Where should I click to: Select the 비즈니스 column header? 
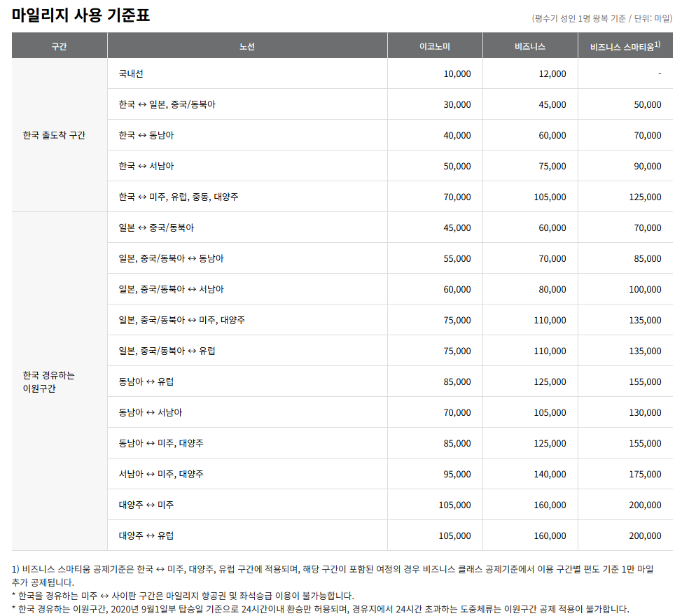coord(530,46)
